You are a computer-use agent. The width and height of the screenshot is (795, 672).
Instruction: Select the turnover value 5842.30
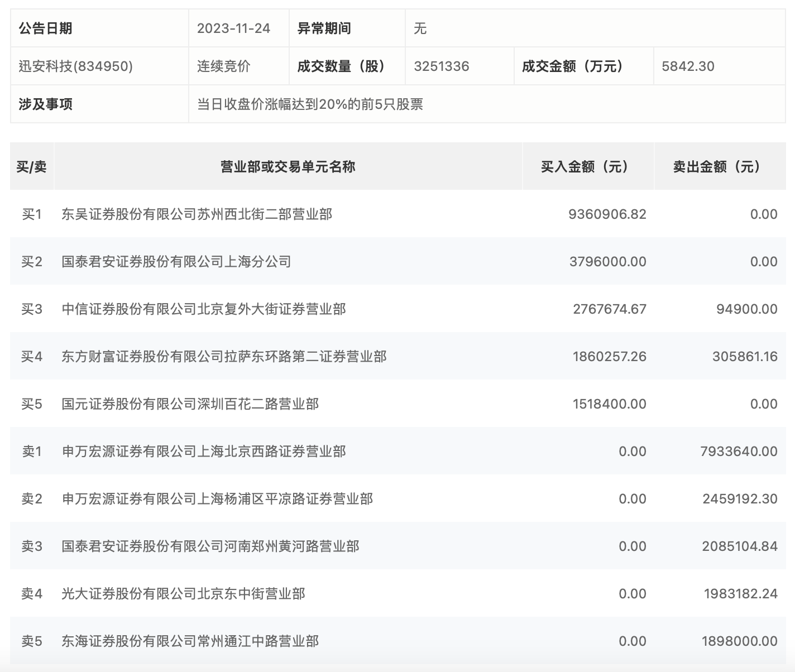(688, 66)
